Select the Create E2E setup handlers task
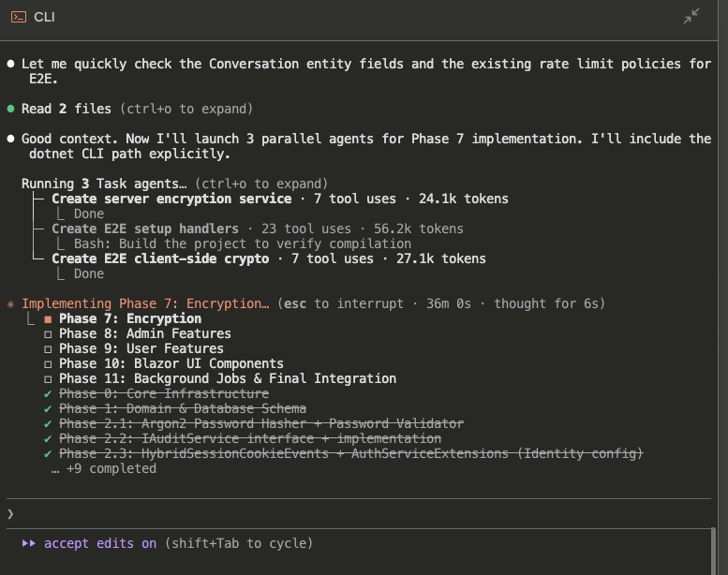 tap(145, 229)
